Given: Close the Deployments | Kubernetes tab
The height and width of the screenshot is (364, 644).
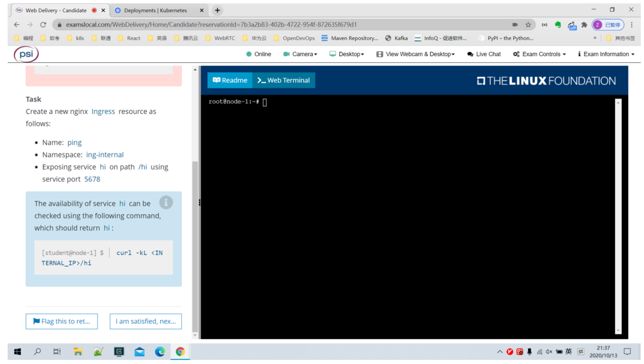Looking at the screenshot, I should pyautogui.click(x=202, y=10).
